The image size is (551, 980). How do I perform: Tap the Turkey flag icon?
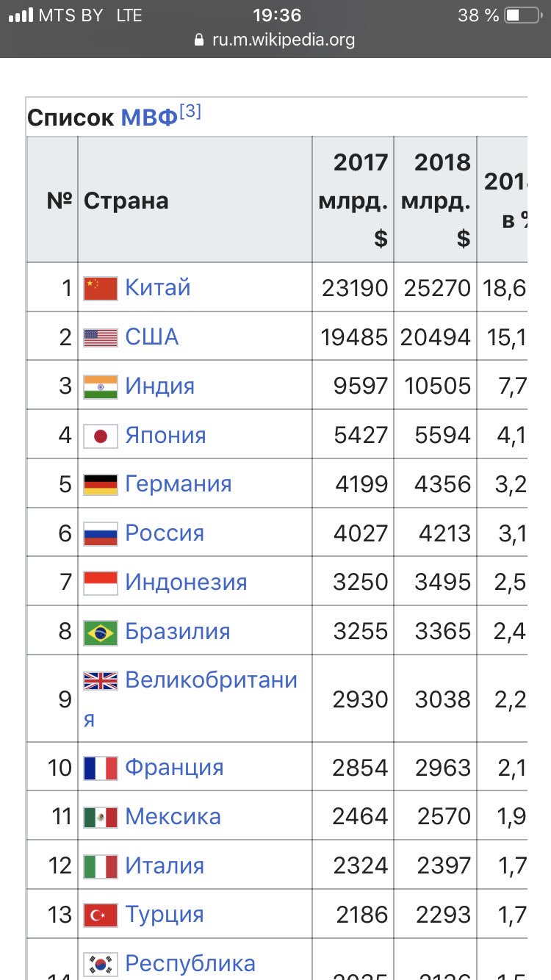tap(101, 915)
